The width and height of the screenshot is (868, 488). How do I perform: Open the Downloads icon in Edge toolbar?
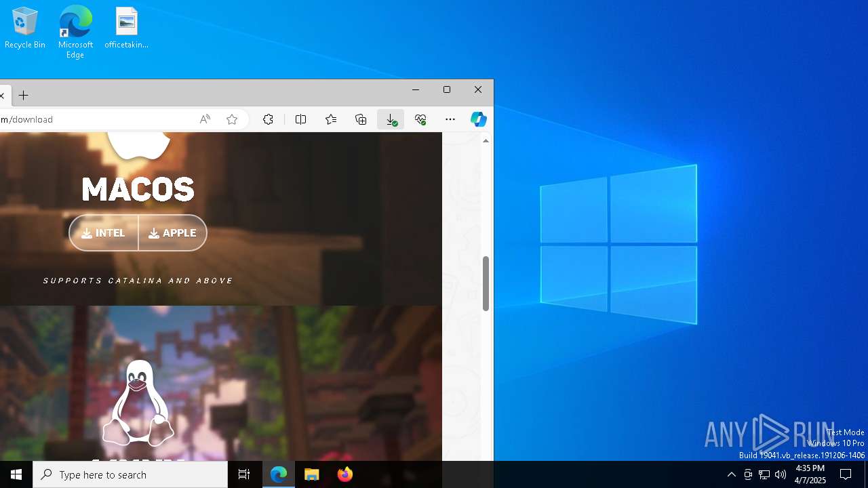[391, 119]
